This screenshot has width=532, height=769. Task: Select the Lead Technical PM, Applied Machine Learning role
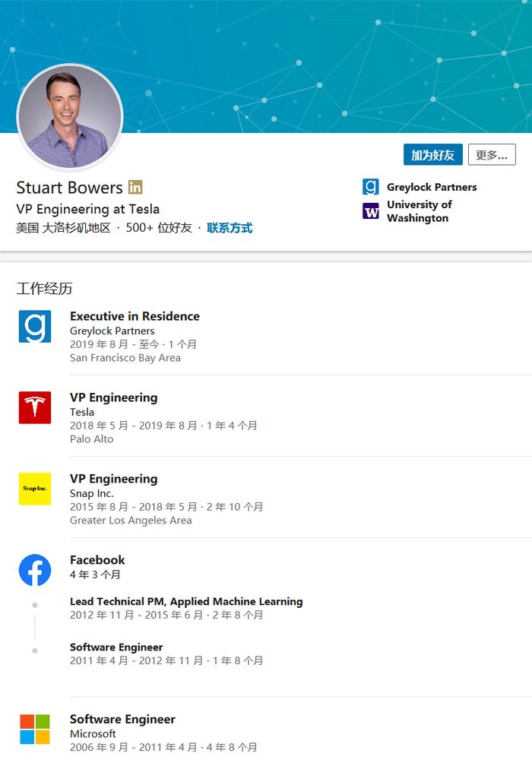(186, 601)
